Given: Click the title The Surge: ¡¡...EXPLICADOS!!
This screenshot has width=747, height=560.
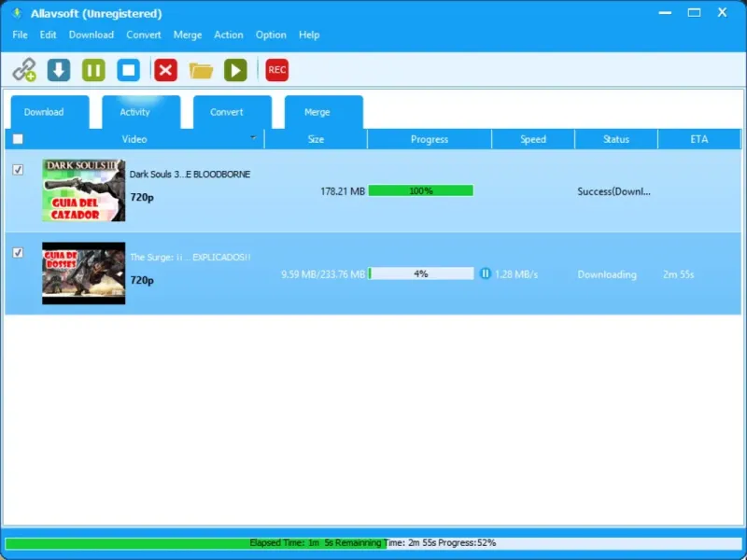Looking at the screenshot, I should 190,258.
